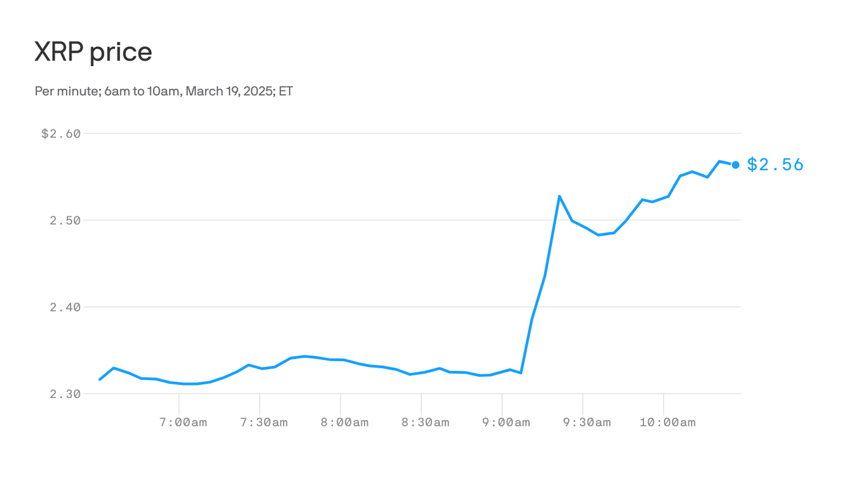Select the 7:00am time axis label
Screen dimensions: 868x488
pos(182,423)
